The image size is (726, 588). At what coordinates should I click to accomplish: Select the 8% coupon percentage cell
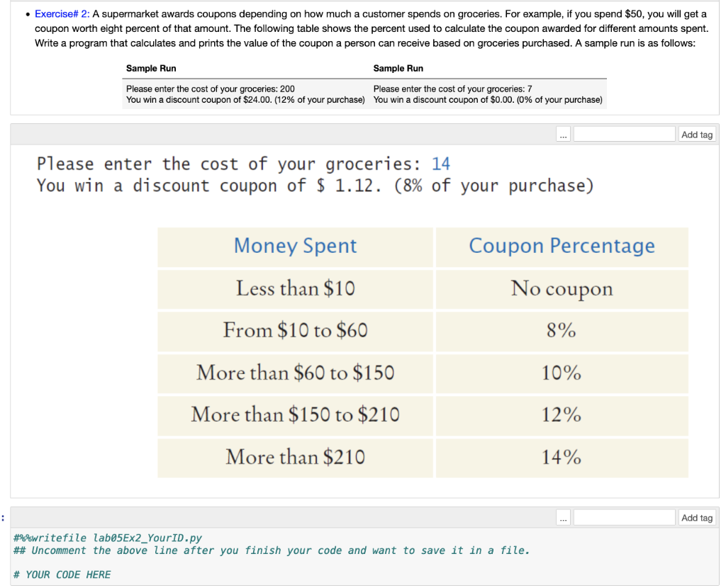coord(561,331)
